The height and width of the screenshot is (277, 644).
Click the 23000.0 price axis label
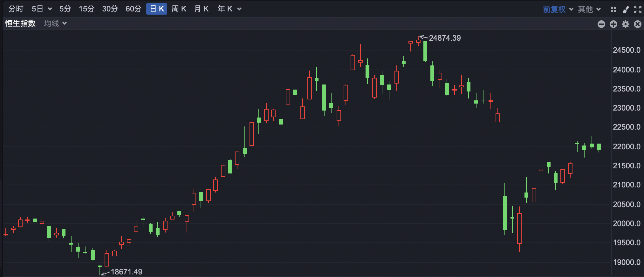click(x=627, y=108)
